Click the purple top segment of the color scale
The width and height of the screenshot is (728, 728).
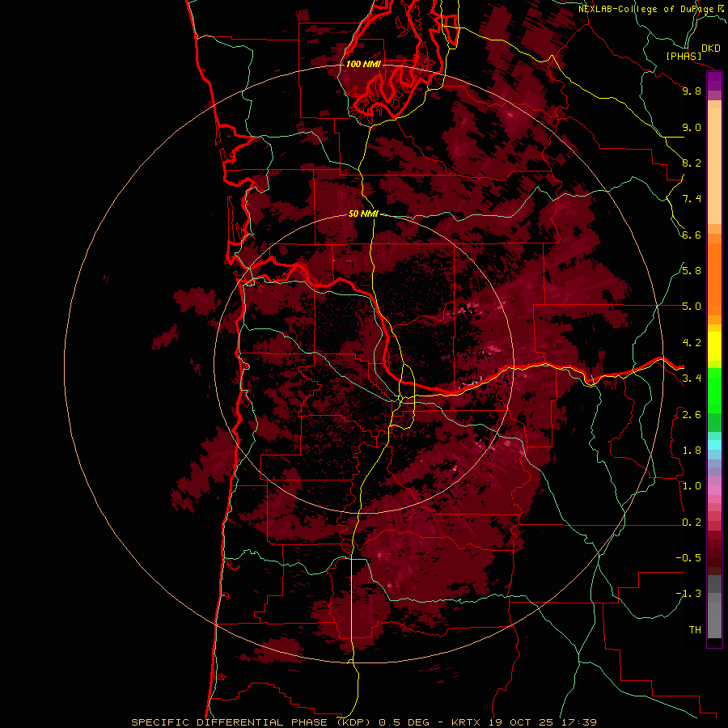click(714, 81)
